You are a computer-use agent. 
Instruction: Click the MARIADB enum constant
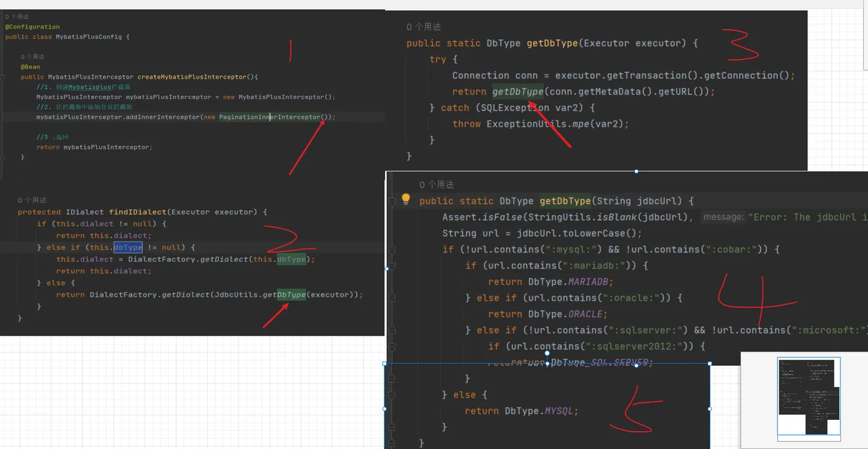[588, 282]
